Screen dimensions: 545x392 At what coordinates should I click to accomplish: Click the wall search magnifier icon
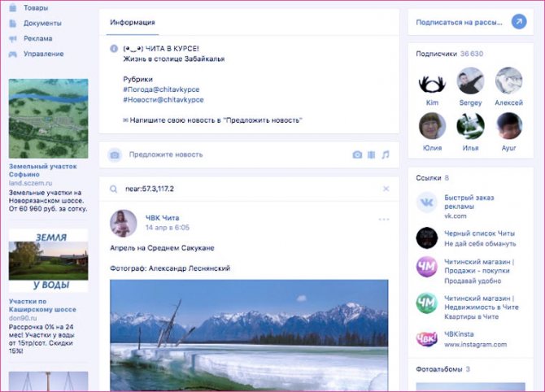[114, 189]
